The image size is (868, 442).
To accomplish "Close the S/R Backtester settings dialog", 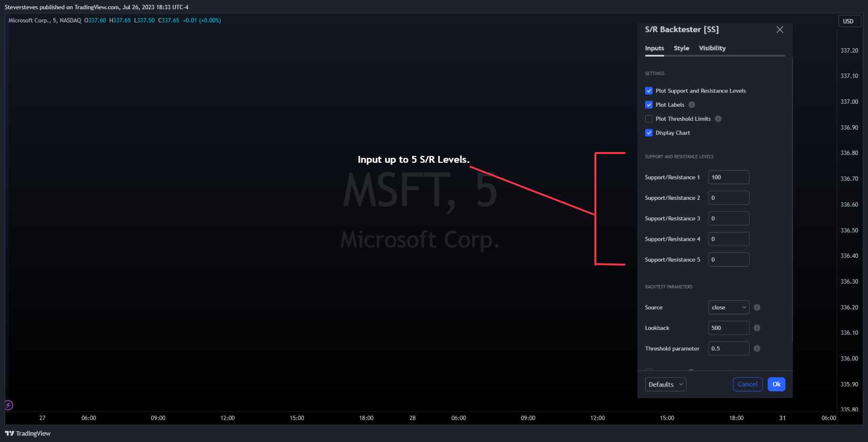I will click(780, 30).
